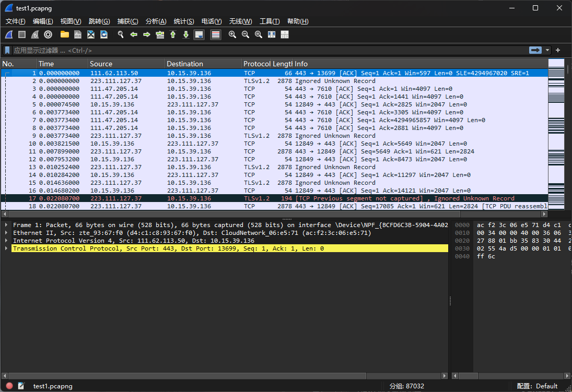Viewport: 572px width, 392px height.
Task: Click the 配置: Default profile label
Action: click(537, 386)
